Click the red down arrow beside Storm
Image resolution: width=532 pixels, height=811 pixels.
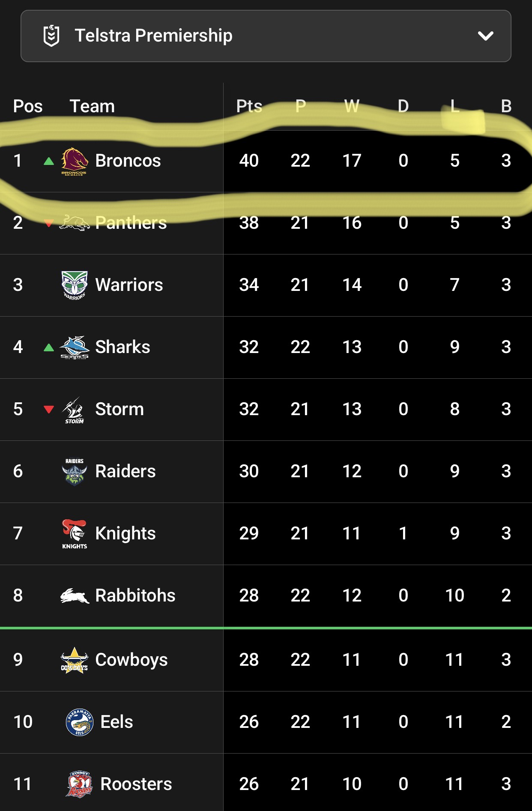[x=49, y=410]
